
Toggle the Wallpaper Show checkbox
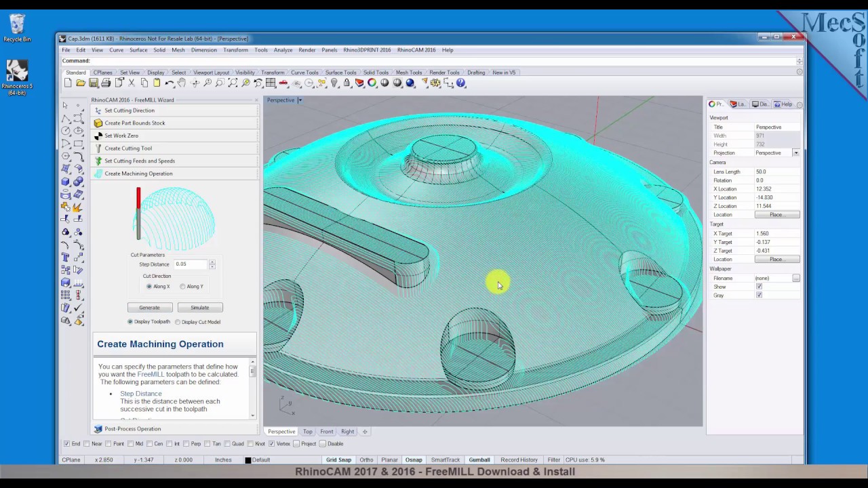(759, 287)
